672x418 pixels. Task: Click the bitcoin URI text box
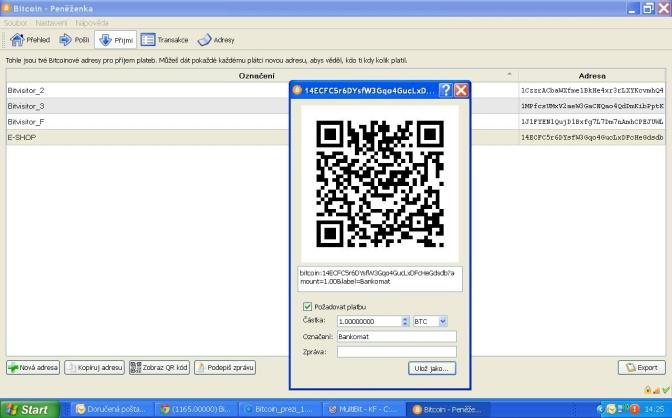coord(380,279)
